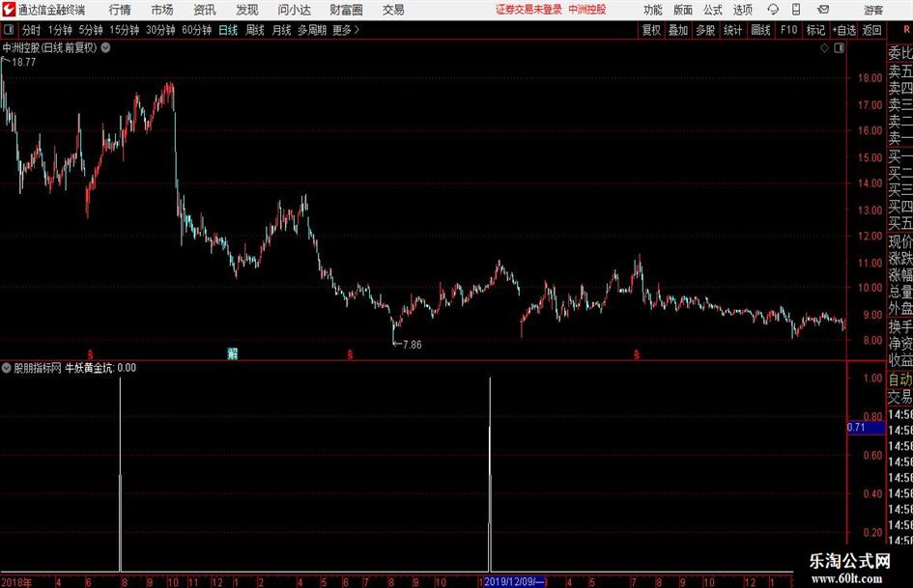Click the 叠加 overlay button
Screen dimensions: 913x588
(x=678, y=30)
